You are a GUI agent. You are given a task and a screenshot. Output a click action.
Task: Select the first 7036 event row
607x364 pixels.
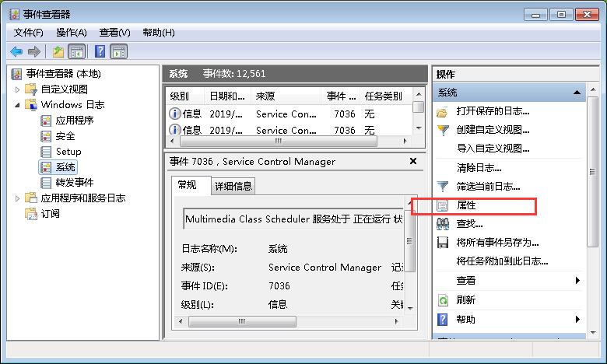pos(289,114)
